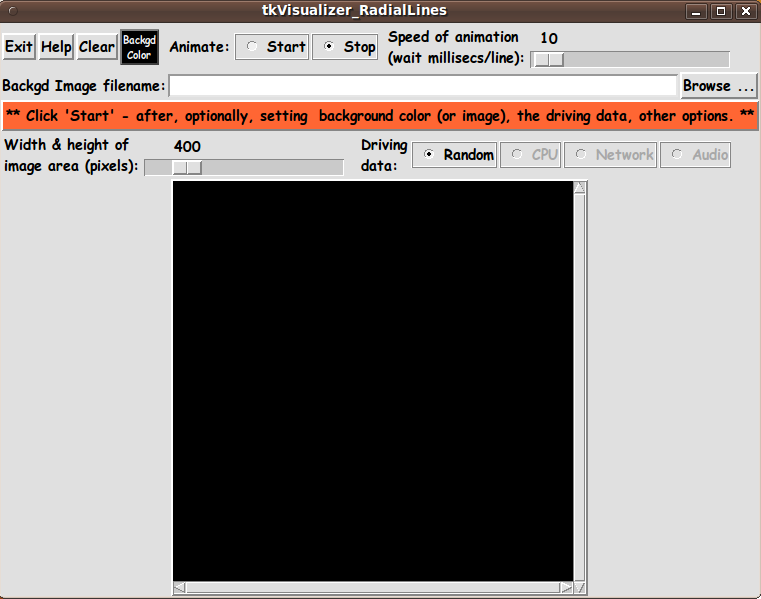This screenshot has height=599, width=761.
Task: Clear the canvas with Clear button
Action: coord(97,47)
